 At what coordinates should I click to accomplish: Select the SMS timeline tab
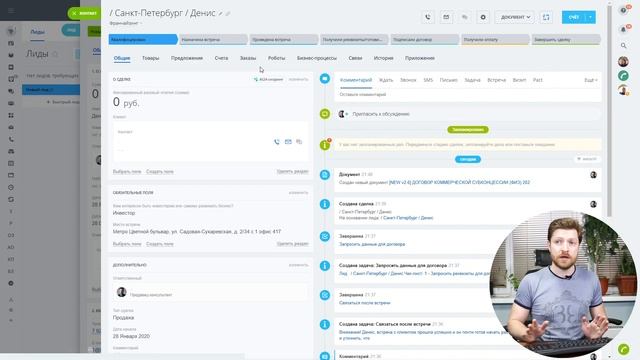coord(428,80)
